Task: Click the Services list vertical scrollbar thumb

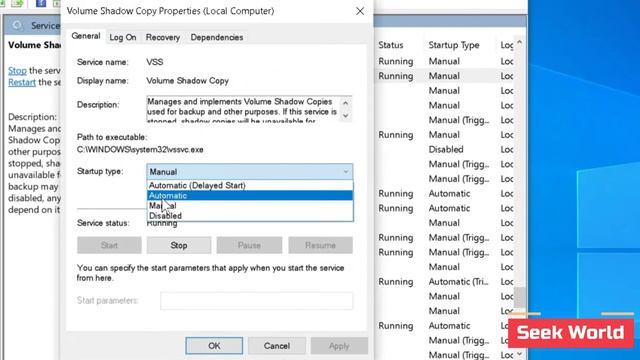Action: click(x=519, y=298)
